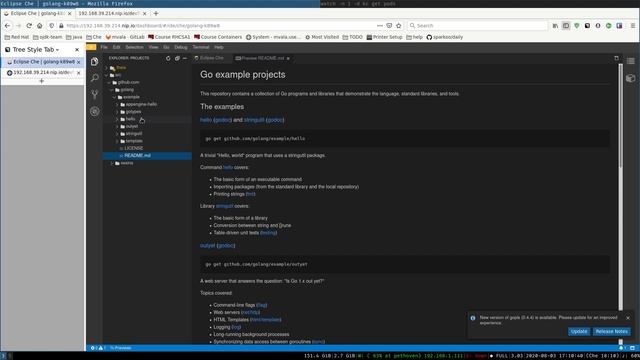Open the View menu
Screen dimensions: 640x360
click(153, 47)
